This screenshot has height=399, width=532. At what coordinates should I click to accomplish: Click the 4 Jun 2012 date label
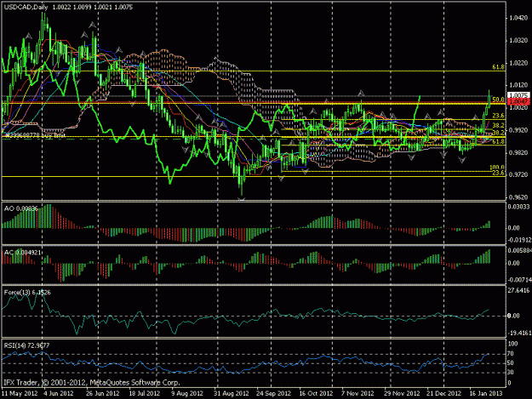tap(59, 393)
